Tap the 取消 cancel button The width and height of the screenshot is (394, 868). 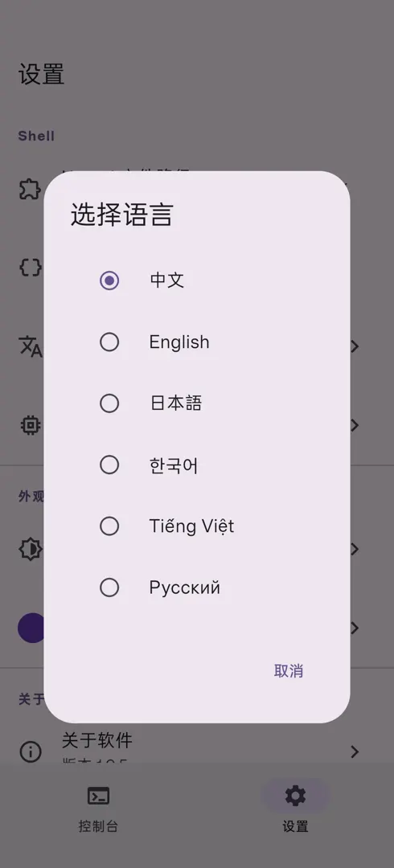(x=289, y=671)
